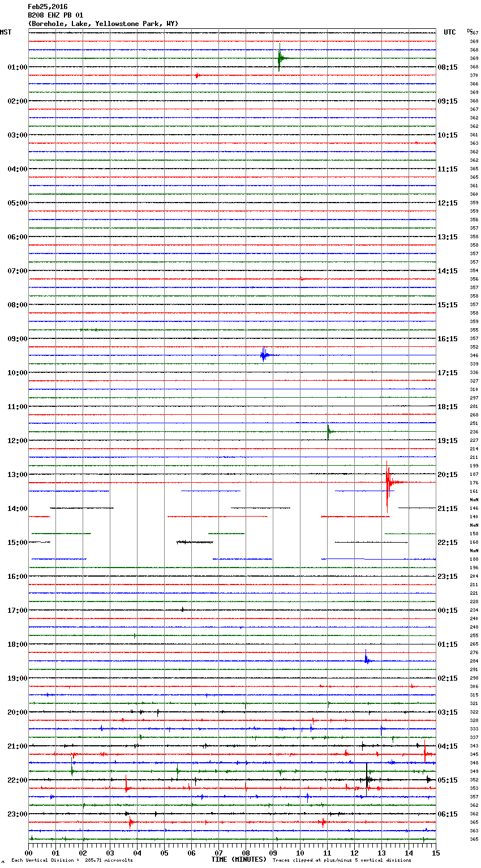Click minute 08 on the bottom time axis
This screenshot has height=868, width=481.
tap(246, 853)
